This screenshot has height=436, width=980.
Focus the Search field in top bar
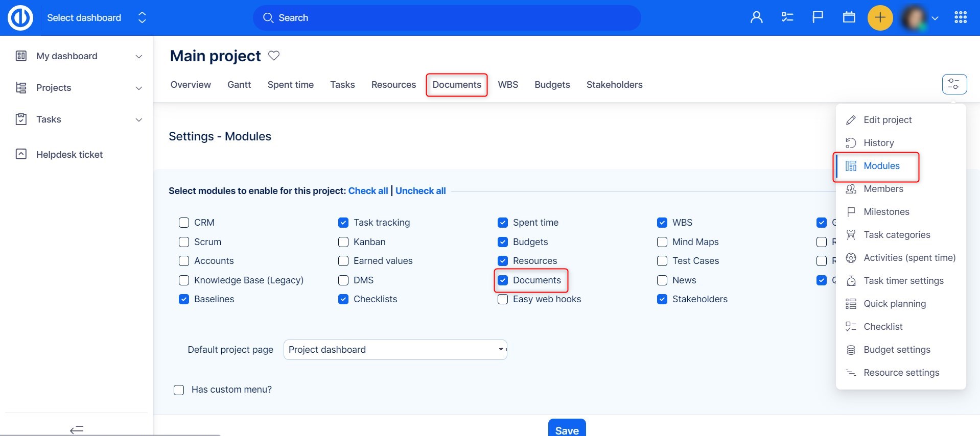[x=447, y=18]
